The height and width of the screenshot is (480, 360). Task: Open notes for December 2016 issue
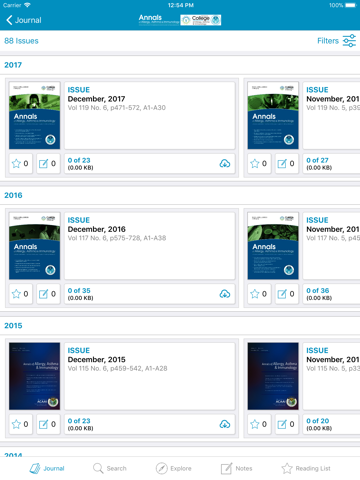click(x=48, y=294)
